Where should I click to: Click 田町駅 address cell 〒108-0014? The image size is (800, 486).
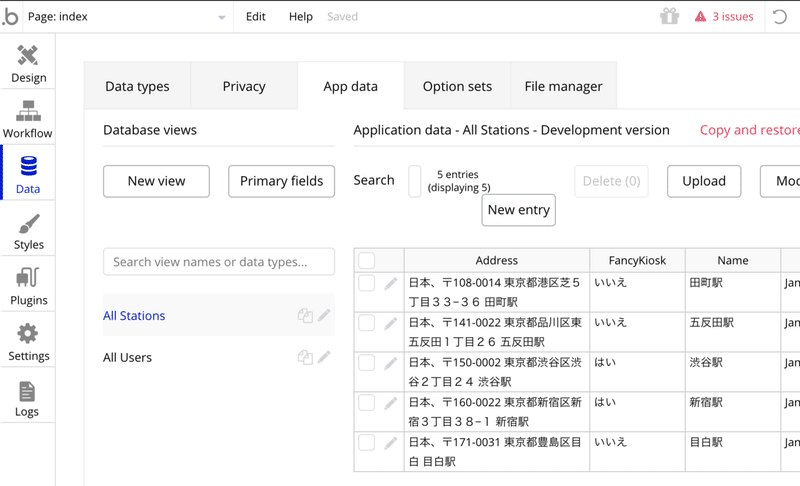pyautogui.click(x=496, y=292)
